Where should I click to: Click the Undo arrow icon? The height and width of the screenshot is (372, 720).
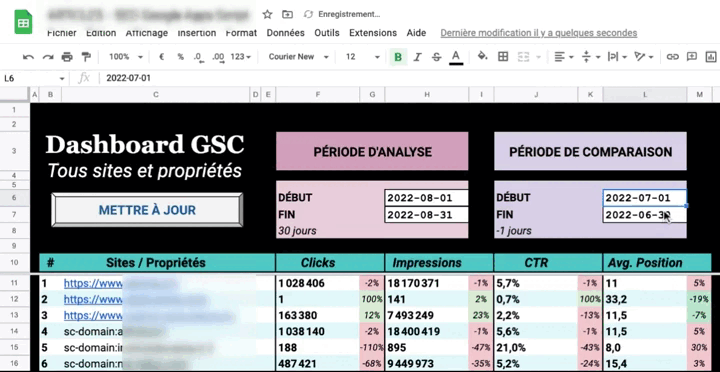(28, 57)
